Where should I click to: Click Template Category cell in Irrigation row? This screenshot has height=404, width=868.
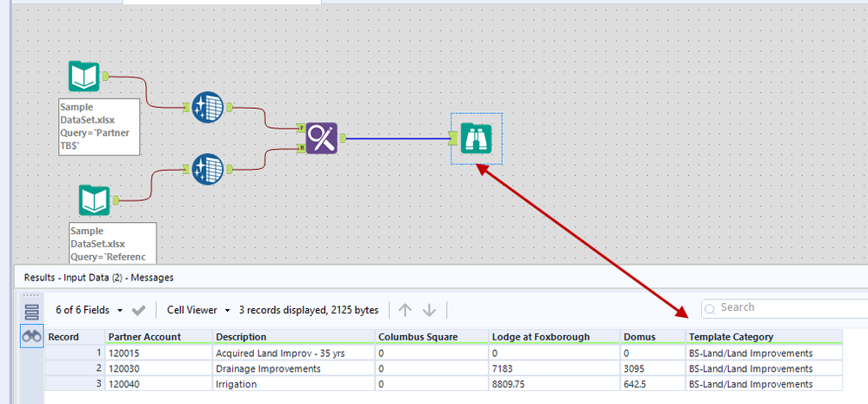(764, 384)
